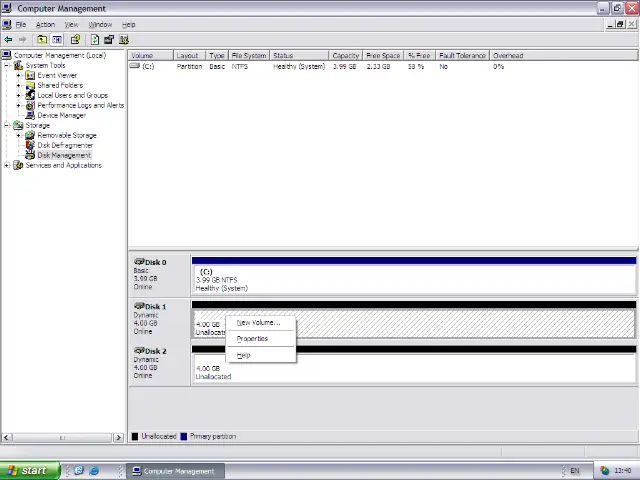Sort by the Layout column header

pyautogui.click(x=189, y=56)
